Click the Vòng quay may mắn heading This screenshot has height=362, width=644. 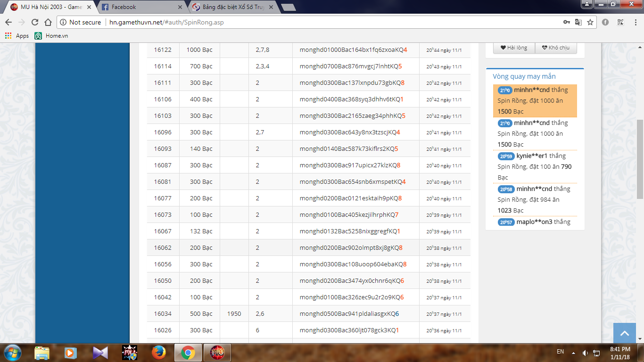coord(524,76)
